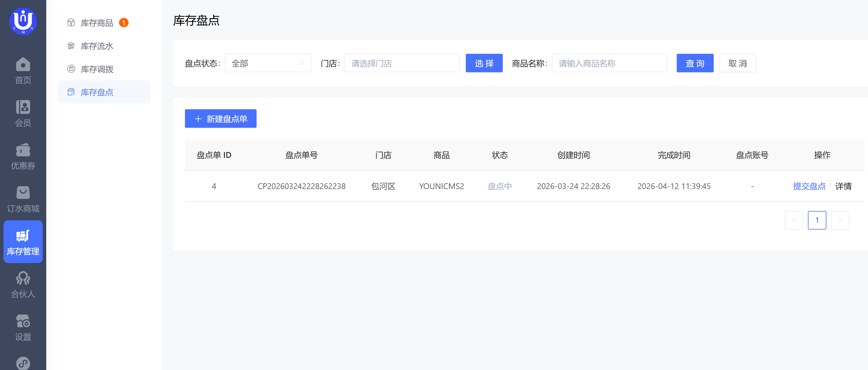Click the 提交盘点 link in the row
868x370 pixels.
pyautogui.click(x=809, y=186)
